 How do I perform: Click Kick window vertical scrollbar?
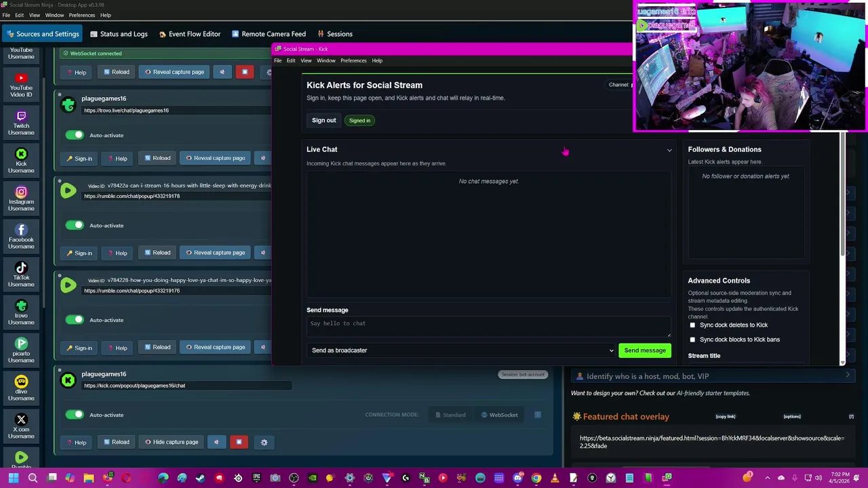click(843, 193)
